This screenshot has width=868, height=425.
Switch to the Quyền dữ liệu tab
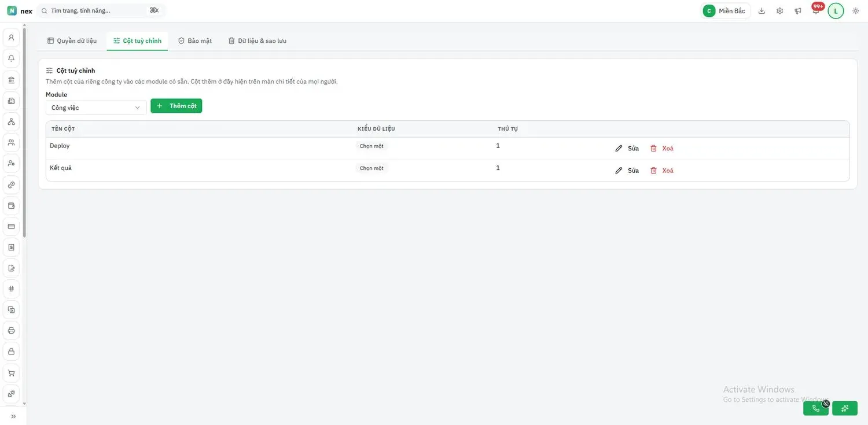72,41
